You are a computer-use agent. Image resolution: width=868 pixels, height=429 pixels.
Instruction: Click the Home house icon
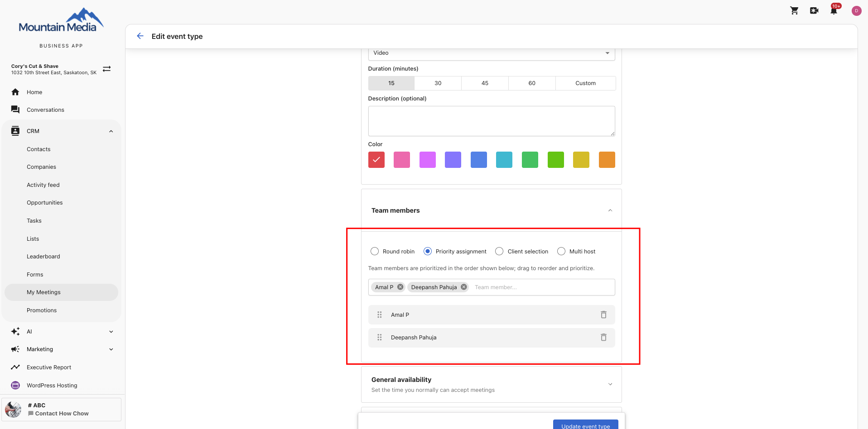click(15, 92)
